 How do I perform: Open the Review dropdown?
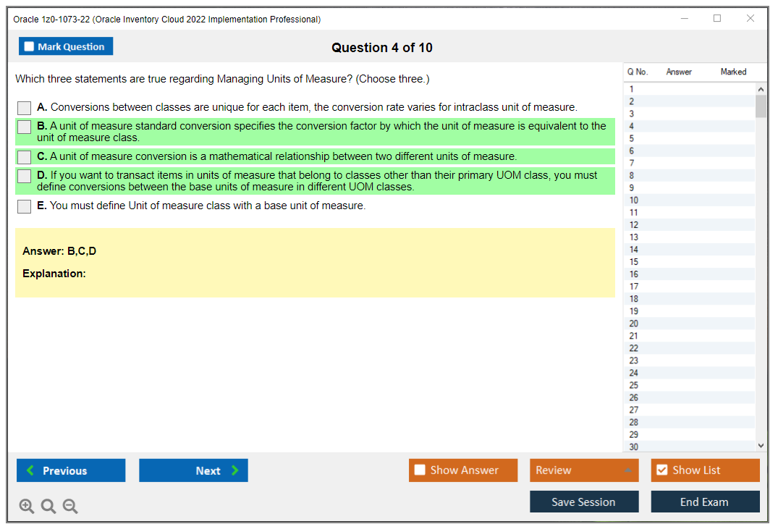tap(583, 470)
